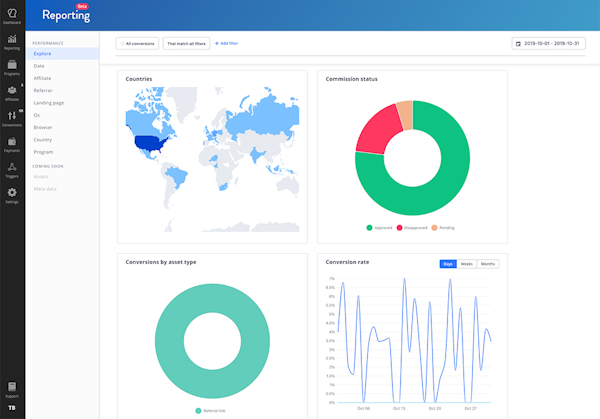Open the Dashboard icon in sidebar
600x419 pixels.
pyautogui.click(x=12, y=14)
